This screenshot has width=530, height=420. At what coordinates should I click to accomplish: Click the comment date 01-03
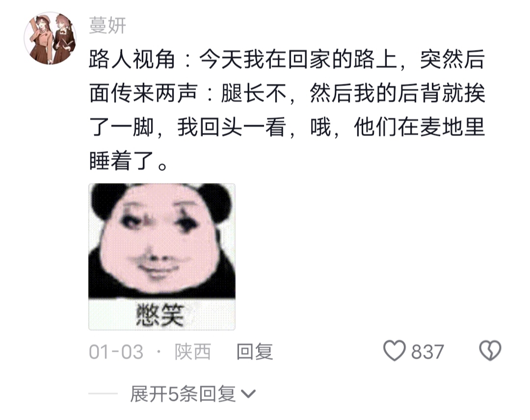click(x=116, y=352)
